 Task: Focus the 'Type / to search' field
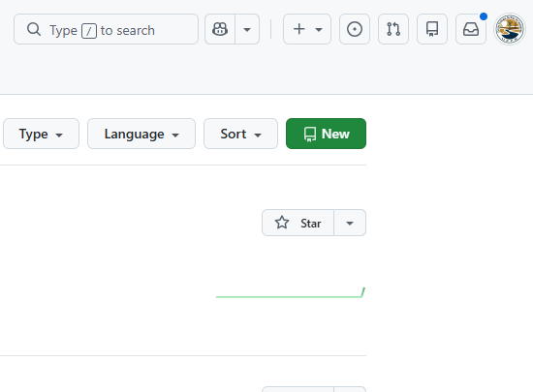click(106, 29)
